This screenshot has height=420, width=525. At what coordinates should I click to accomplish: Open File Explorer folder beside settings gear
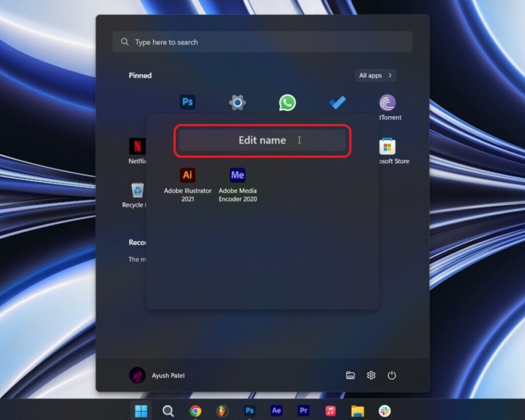point(350,375)
